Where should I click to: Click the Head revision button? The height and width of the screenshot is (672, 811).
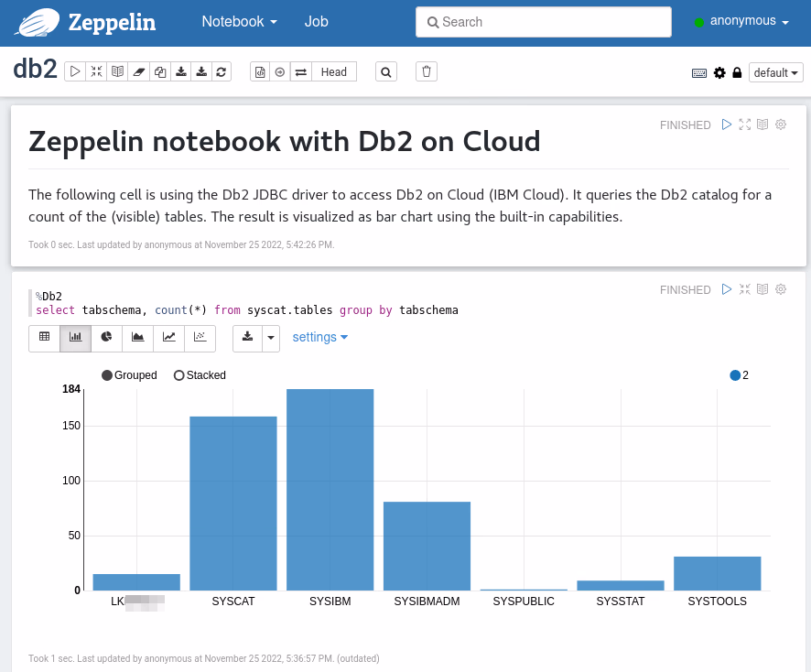tap(333, 71)
